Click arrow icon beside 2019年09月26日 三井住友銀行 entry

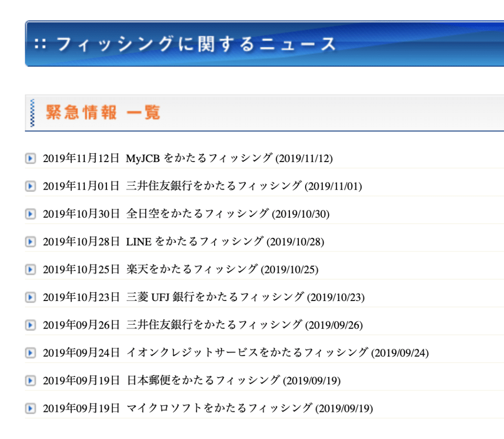31,325
